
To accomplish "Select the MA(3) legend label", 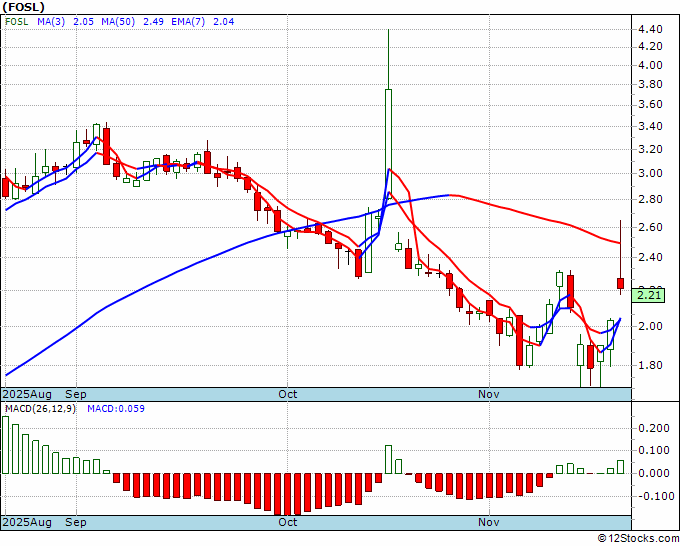I will 51,21.
